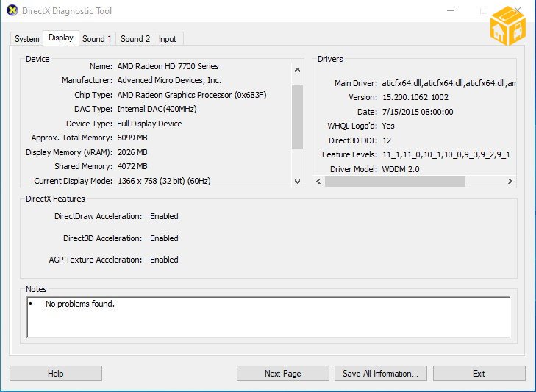Click the '4072 MB' shared memory value
This screenshot has height=392, width=536.
point(132,166)
